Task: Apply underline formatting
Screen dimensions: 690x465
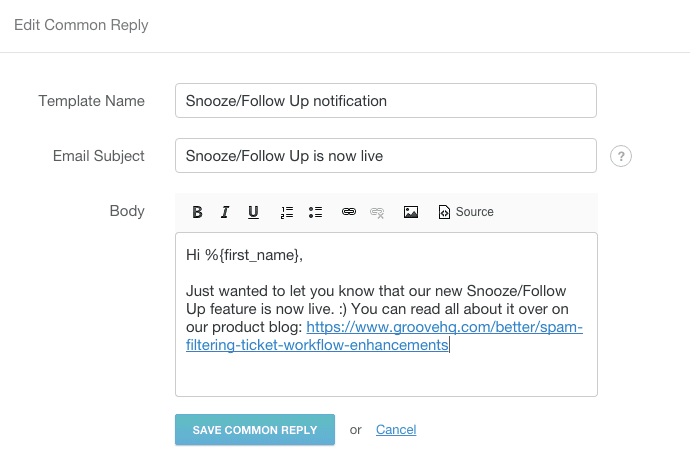Action: [x=253, y=212]
